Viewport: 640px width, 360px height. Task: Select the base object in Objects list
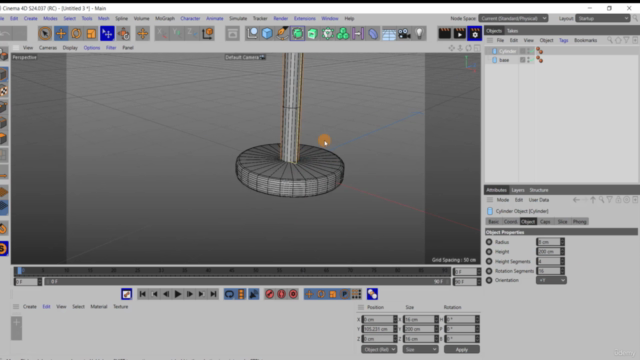pyautogui.click(x=504, y=60)
